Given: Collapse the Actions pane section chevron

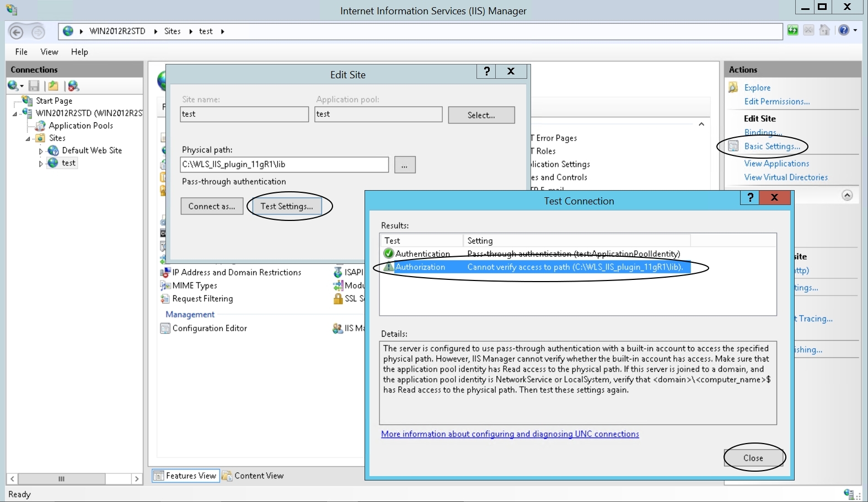Looking at the screenshot, I should pyautogui.click(x=847, y=196).
